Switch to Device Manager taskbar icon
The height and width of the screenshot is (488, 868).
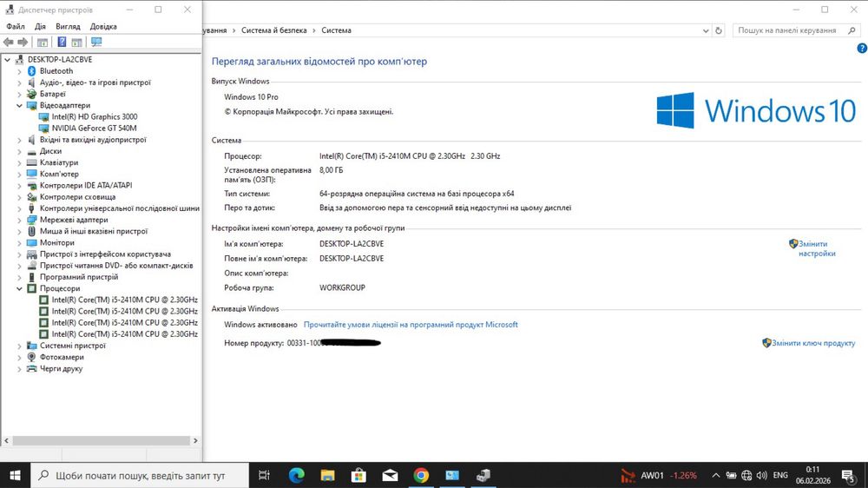[x=483, y=475]
